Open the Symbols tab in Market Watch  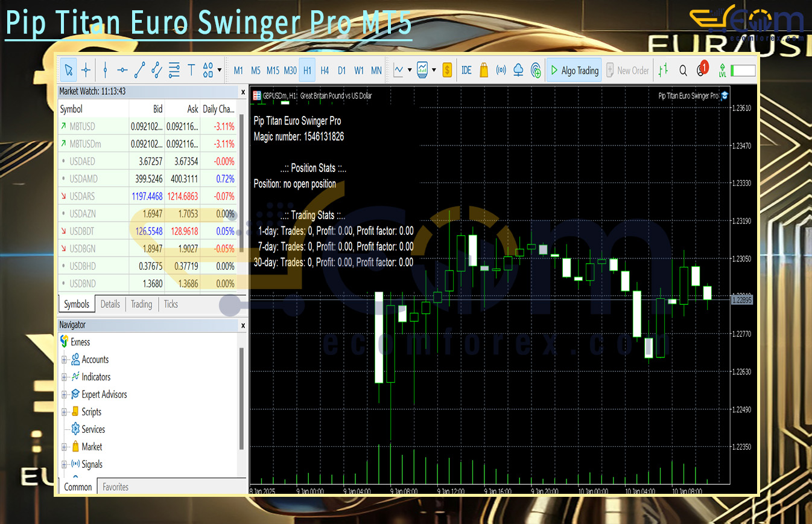pyautogui.click(x=77, y=304)
